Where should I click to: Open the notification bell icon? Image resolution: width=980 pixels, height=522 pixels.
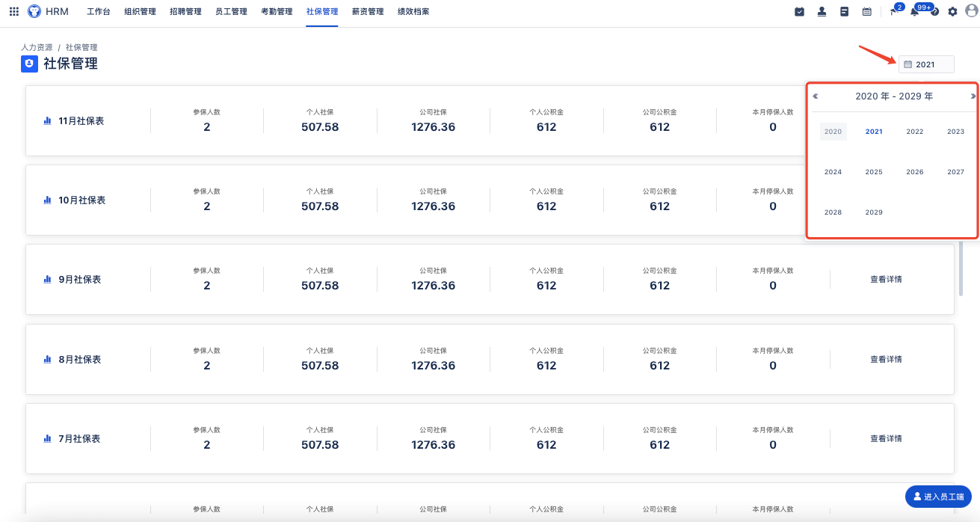913,11
